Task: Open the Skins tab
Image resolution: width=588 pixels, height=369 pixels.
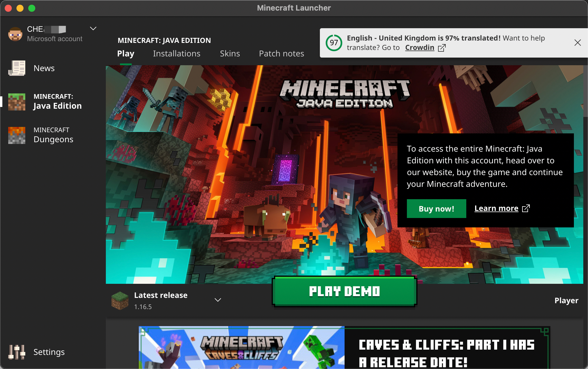Action: (230, 53)
